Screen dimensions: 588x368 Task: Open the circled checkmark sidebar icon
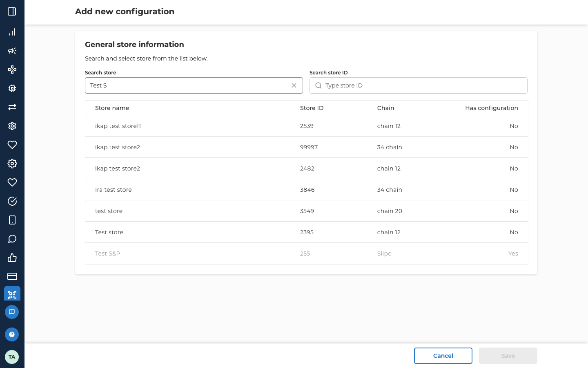point(12,201)
